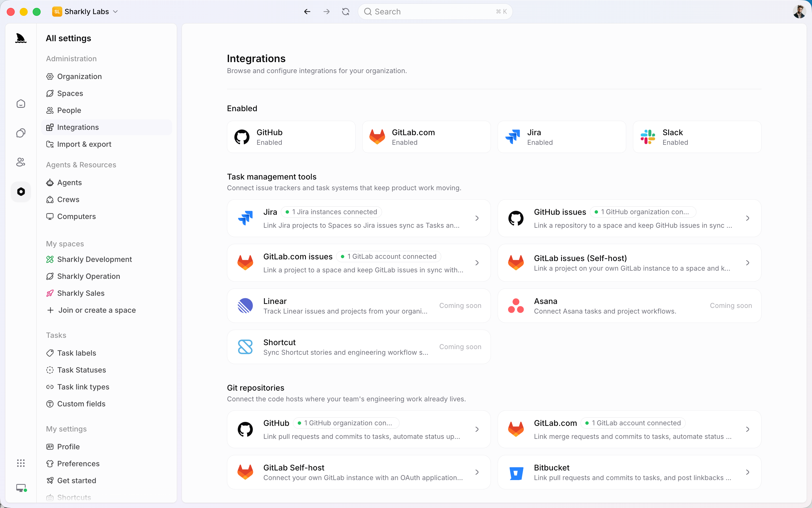Image resolution: width=812 pixels, height=508 pixels.
Task: Open the enabled GitLab.com card
Action: (427, 137)
